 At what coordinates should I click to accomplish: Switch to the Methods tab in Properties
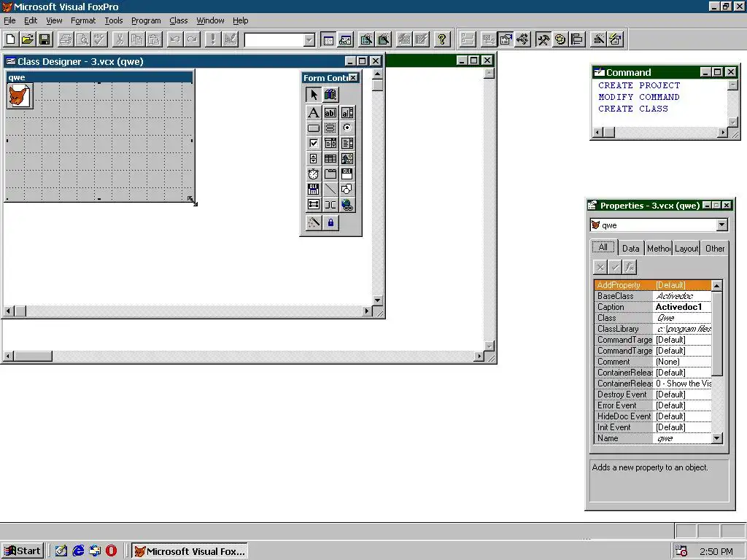pos(659,248)
